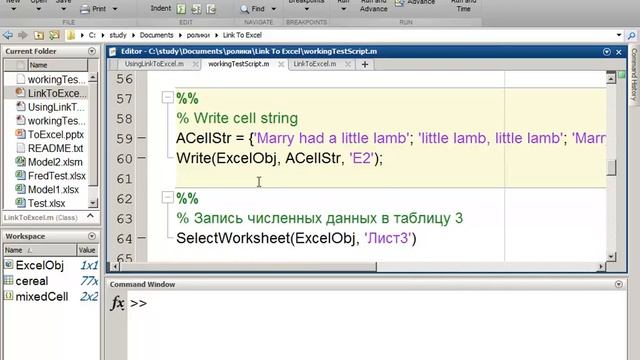Switch to LinkToExcel.m tab
The height and width of the screenshot is (360, 640).
[315, 64]
